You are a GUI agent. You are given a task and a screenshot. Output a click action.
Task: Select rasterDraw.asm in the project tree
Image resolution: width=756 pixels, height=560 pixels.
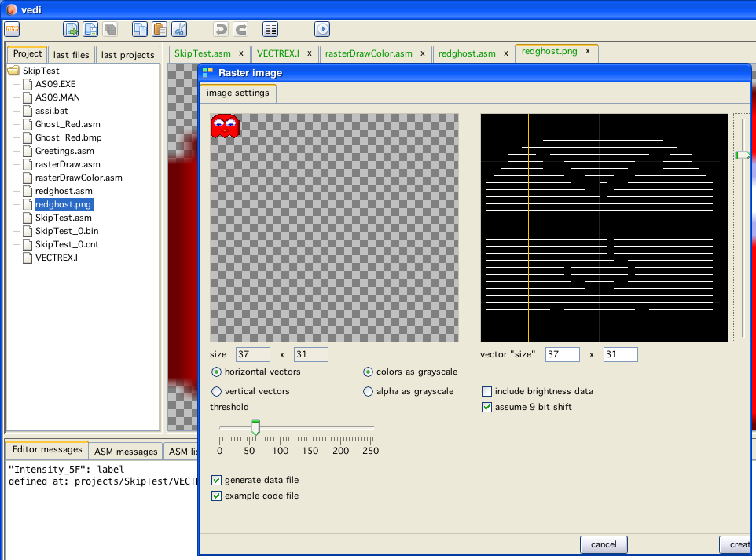pos(68,164)
